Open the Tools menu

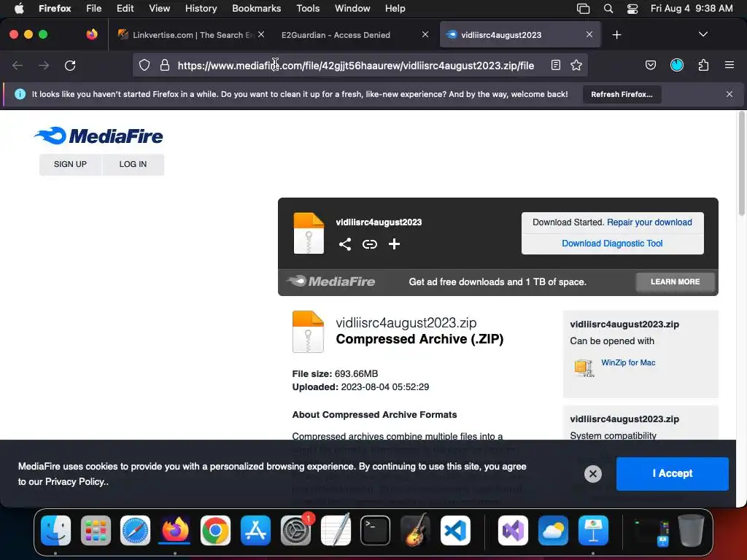[x=308, y=8]
